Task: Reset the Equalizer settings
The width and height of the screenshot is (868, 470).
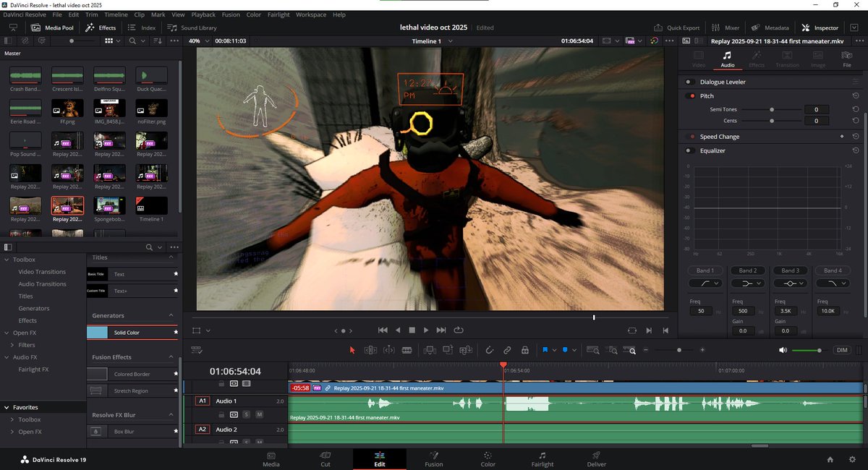Action: (x=856, y=150)
